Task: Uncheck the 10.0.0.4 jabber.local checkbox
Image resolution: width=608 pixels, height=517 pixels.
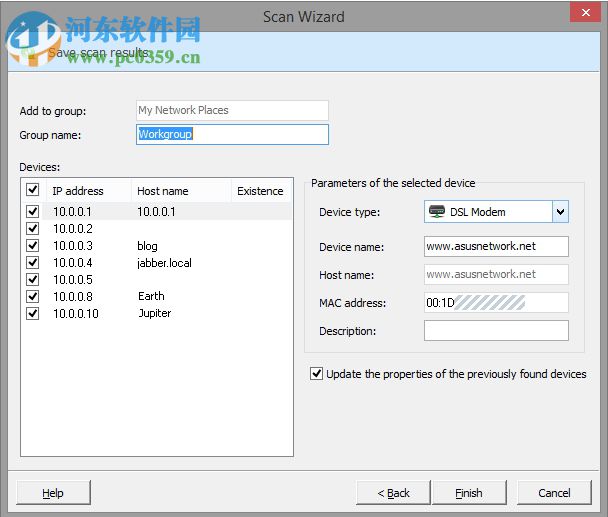Action: (33, 263)
